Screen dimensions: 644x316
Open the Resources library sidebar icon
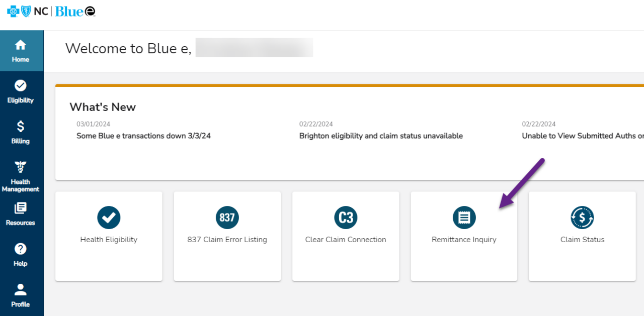21,208
